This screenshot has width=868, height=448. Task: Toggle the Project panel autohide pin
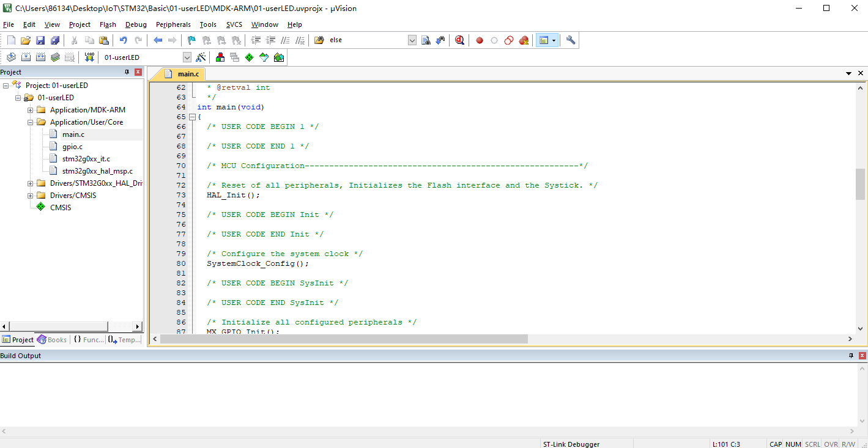click(127, 72)
